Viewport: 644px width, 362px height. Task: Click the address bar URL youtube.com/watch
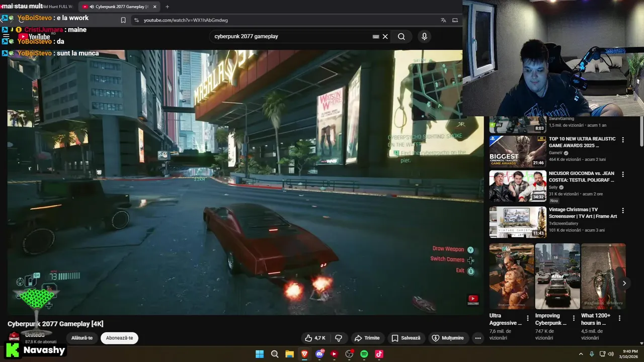coord(186,20)
